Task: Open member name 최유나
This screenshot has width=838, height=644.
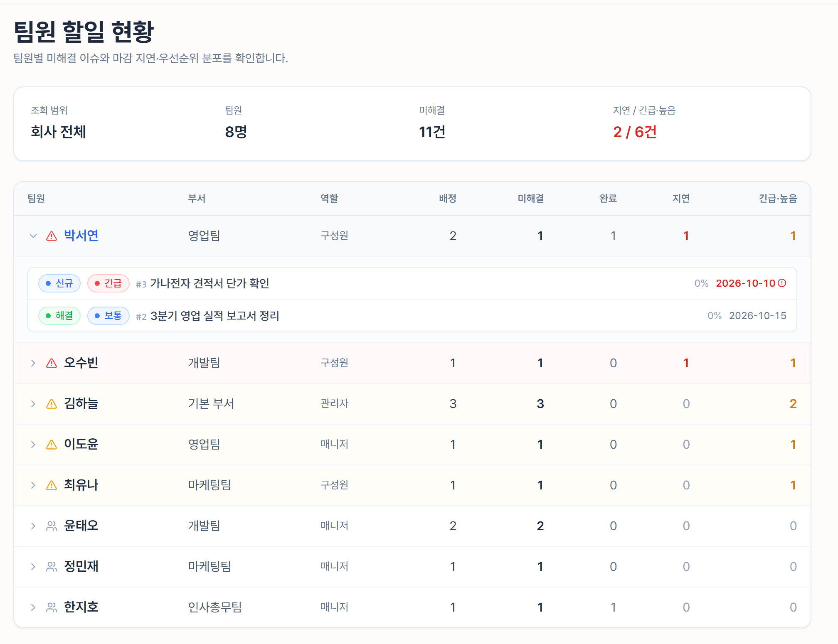Action: coord(81,485)
